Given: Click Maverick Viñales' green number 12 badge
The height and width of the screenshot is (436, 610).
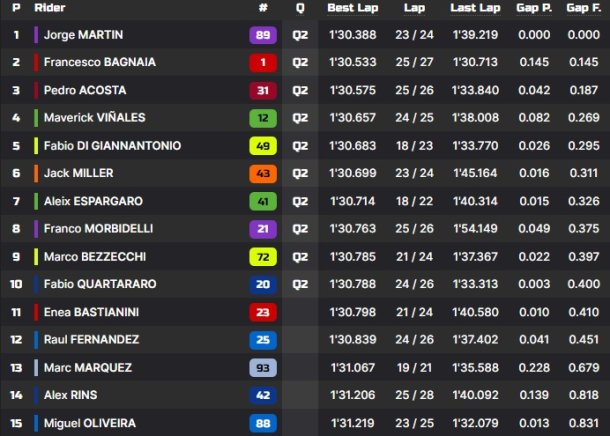Looking at the screenshot, I should pyautogui.click(x=263, y=118).
